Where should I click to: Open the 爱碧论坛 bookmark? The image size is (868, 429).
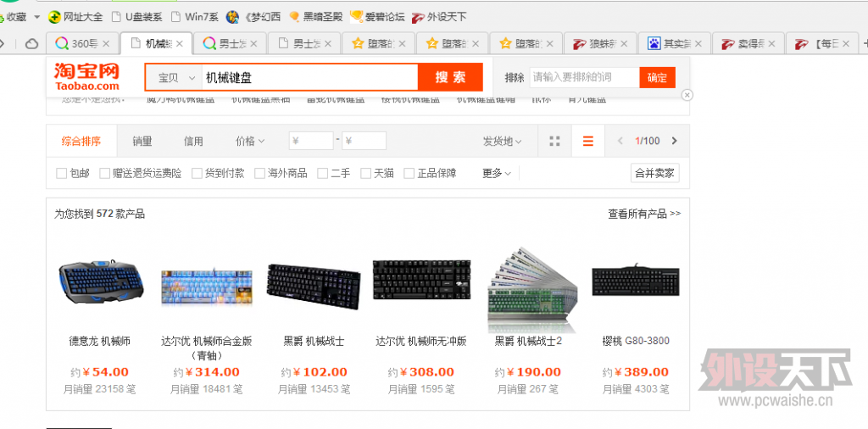click(377, 17)
